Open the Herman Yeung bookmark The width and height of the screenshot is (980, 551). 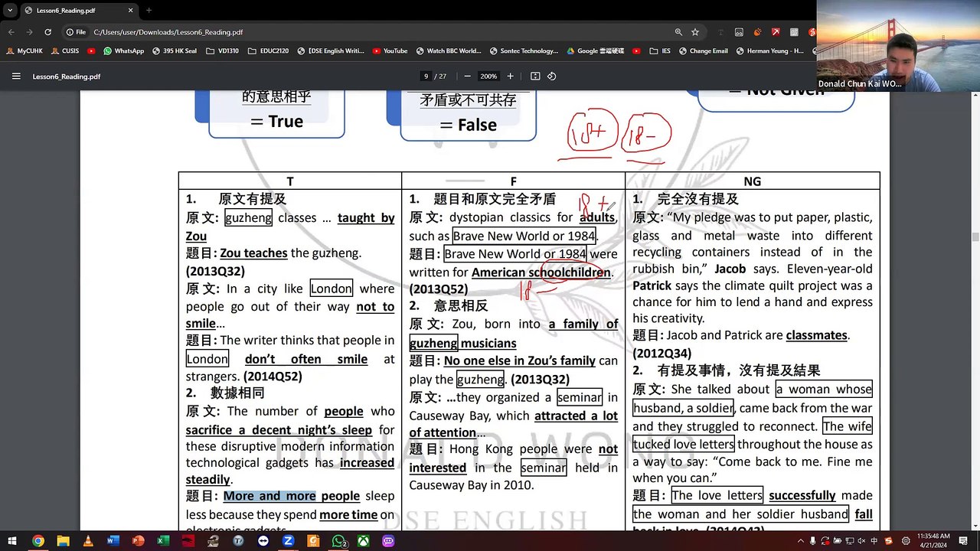pyautogui.click(x=769, y=51)
